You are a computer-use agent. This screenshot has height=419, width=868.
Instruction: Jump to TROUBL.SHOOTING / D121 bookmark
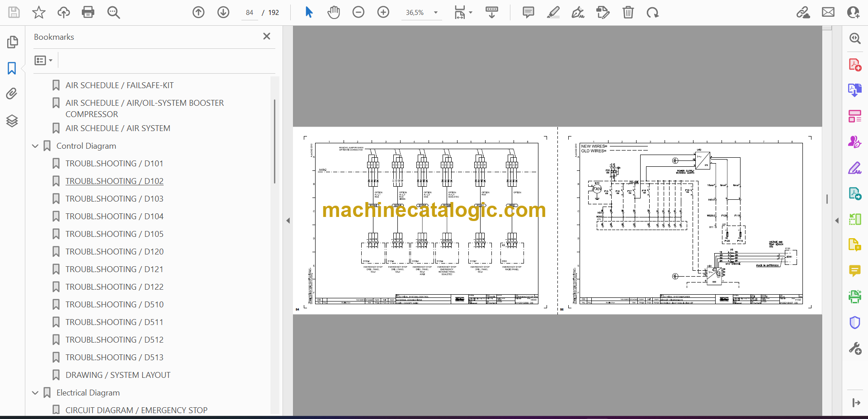114,269
